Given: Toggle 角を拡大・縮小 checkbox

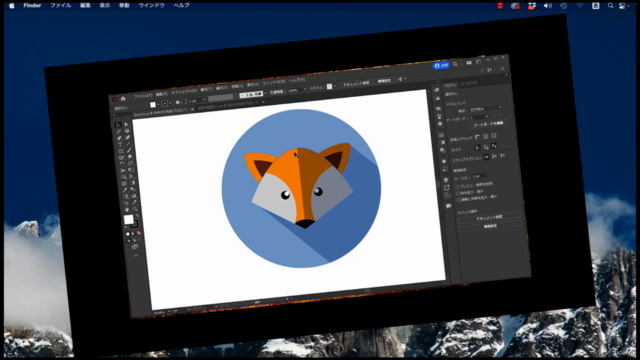Looking at the screenshot, I should point(458,193).
